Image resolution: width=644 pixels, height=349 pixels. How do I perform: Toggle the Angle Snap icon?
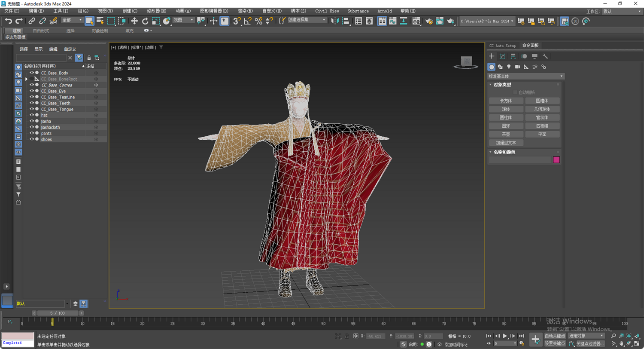[x=248, y=21]
